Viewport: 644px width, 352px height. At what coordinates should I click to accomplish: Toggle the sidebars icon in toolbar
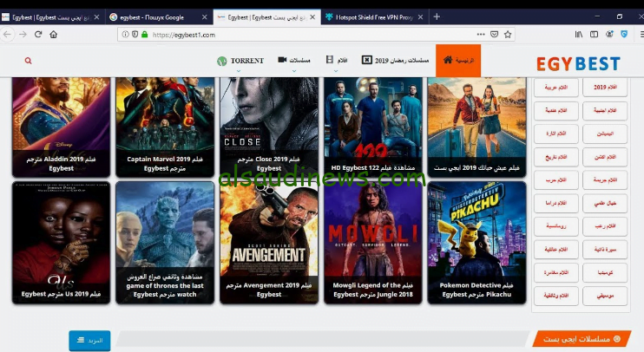click(594, 35)
